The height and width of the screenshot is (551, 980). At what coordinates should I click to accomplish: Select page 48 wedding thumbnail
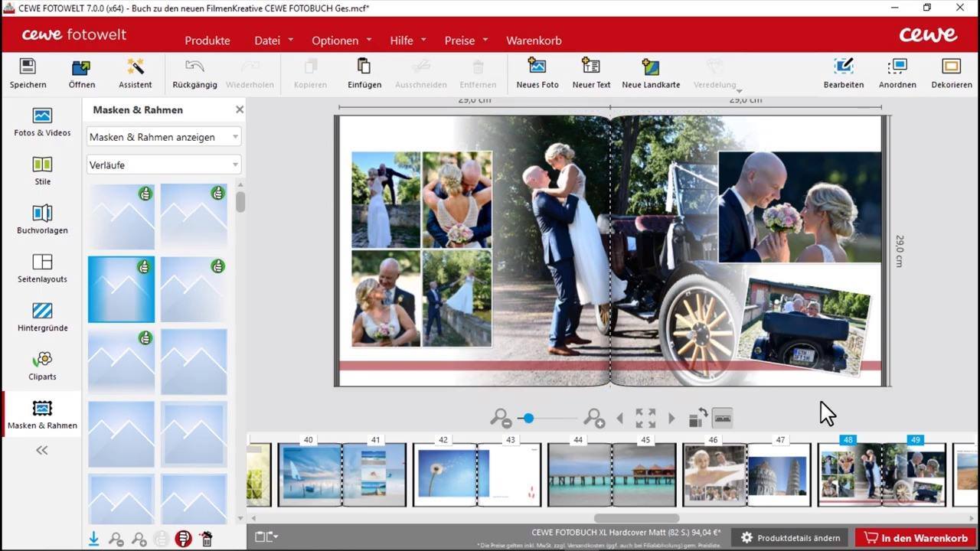[x=850, y=474]
